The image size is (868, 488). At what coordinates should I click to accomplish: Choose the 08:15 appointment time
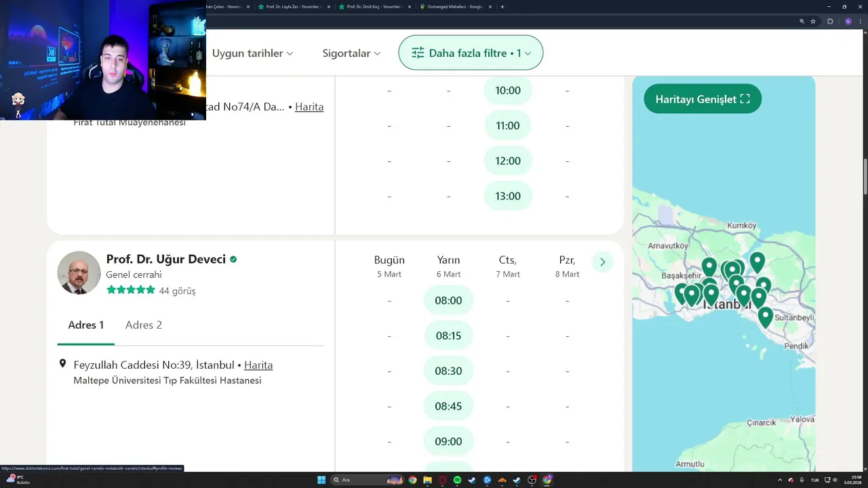pyautogui.click(x=448, y=335)
